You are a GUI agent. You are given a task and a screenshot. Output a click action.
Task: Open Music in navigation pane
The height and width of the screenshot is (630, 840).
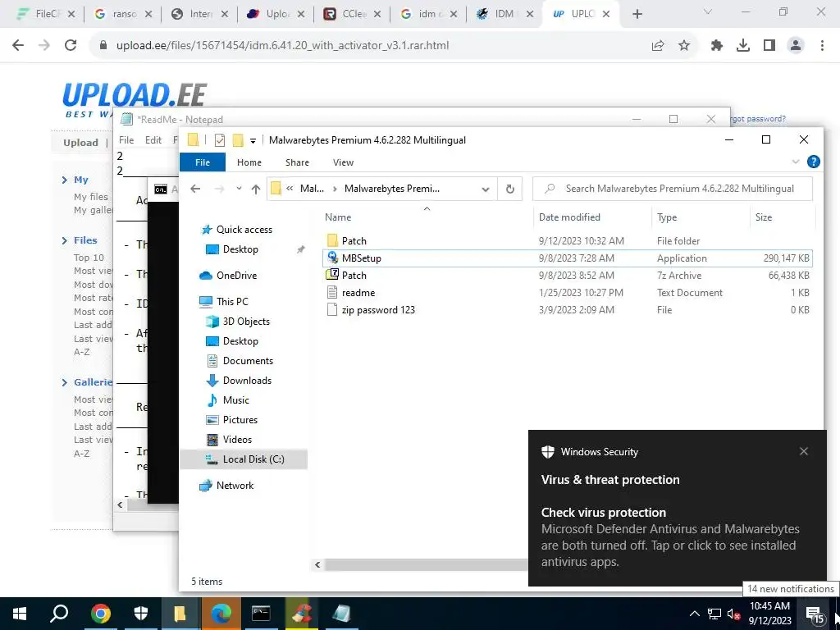(x=235, y=400)
